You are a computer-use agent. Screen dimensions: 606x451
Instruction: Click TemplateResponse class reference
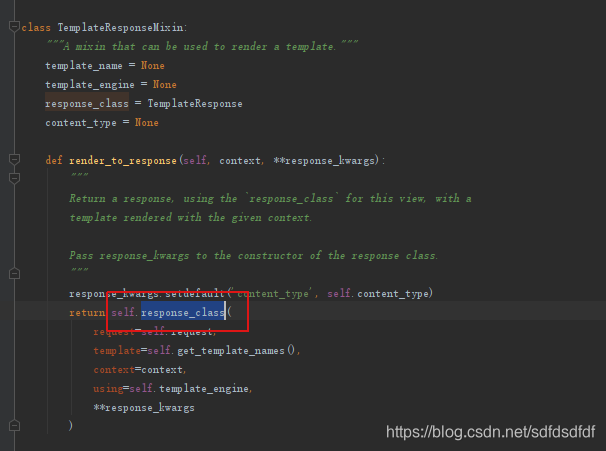click(x=195, y=104)
